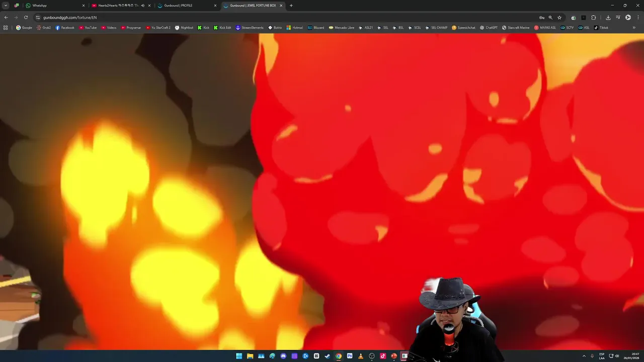The width and height of the screenshot is (644, 362).
Task: Open the Google bookmark
Action: pos(24,28)
